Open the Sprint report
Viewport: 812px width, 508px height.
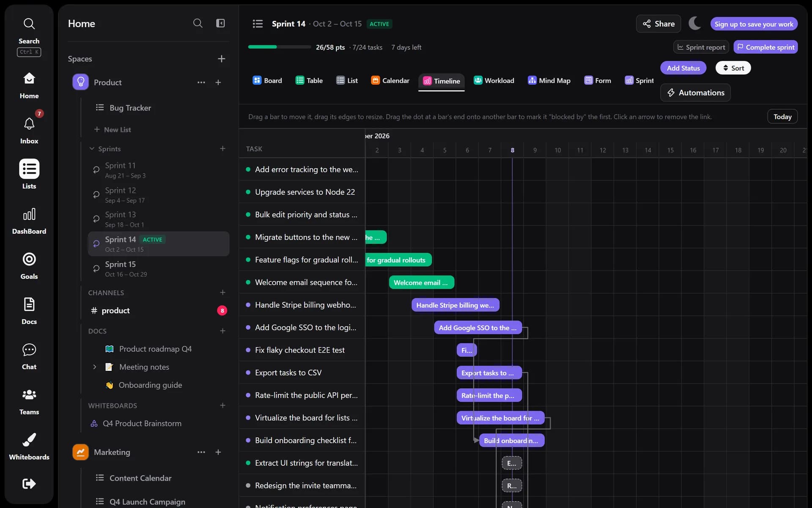[701, 47]
